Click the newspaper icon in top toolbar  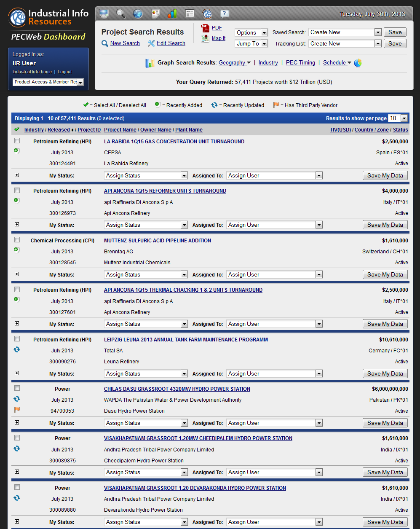coord(190,14)
